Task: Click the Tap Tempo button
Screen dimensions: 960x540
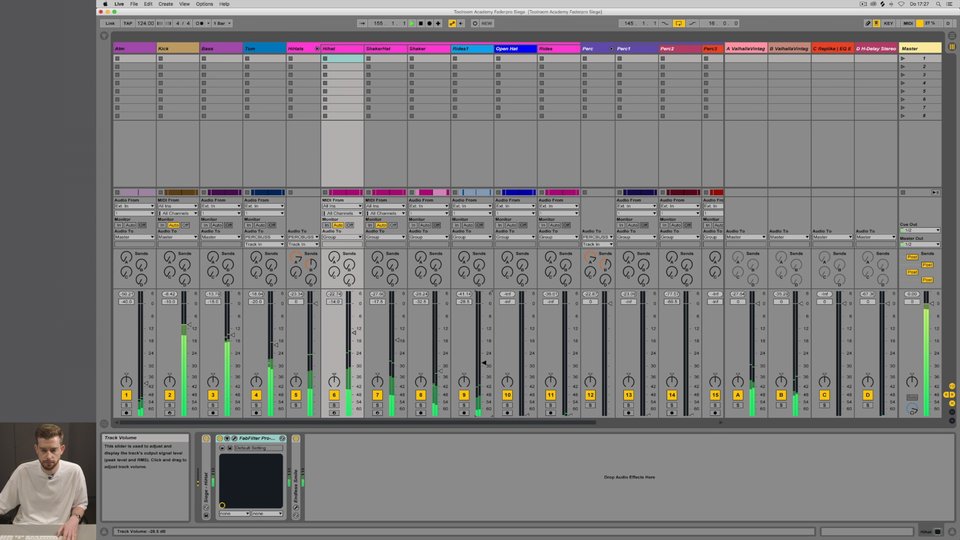Action: 127,23
